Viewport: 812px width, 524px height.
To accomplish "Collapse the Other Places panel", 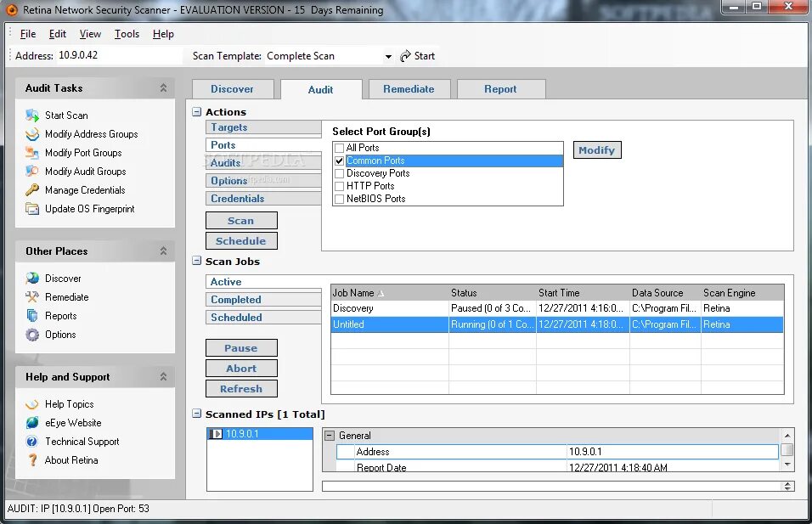I will click(x=164, y=251).
